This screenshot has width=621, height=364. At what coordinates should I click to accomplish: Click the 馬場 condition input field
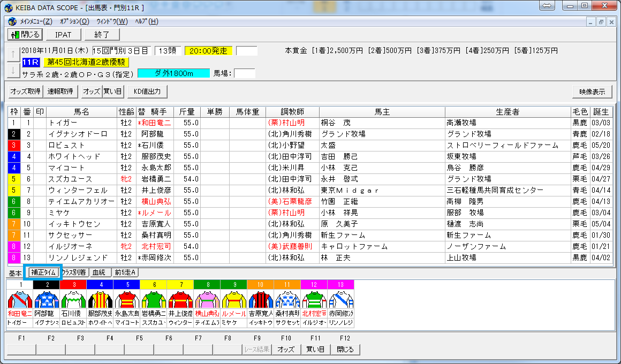244,73
